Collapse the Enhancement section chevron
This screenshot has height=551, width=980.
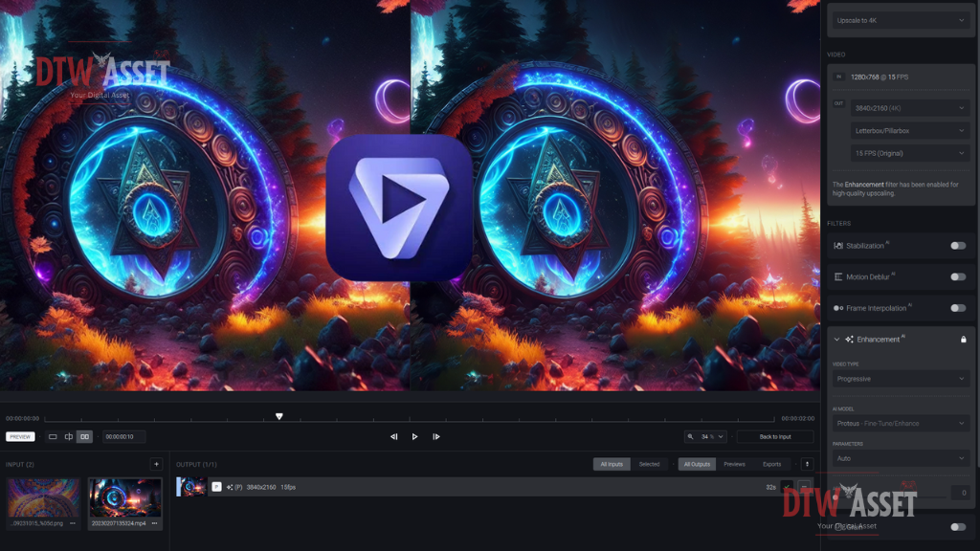(836, 340)
